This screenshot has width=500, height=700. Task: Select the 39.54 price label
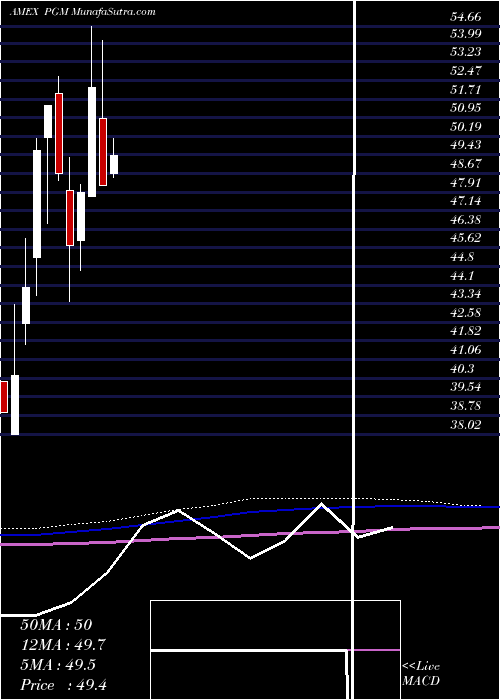[x=466, y=387]
